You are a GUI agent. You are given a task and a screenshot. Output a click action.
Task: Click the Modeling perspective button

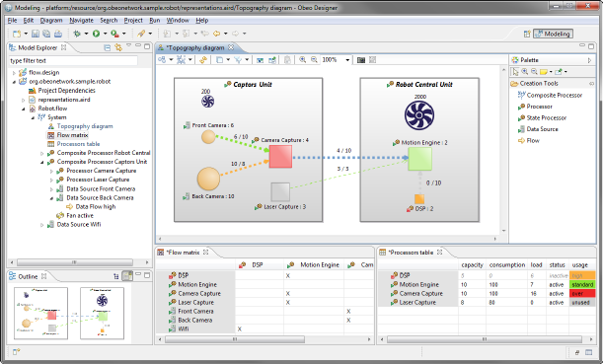553,34
